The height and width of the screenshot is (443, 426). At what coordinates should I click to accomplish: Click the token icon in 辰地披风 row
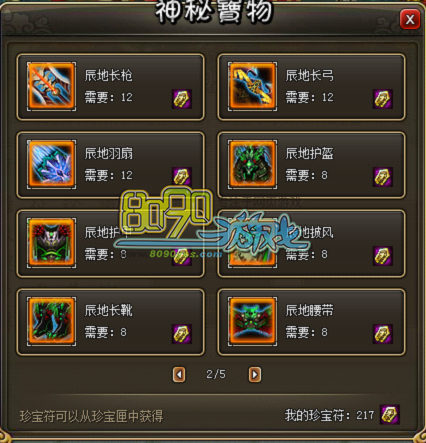click(383, 256)
